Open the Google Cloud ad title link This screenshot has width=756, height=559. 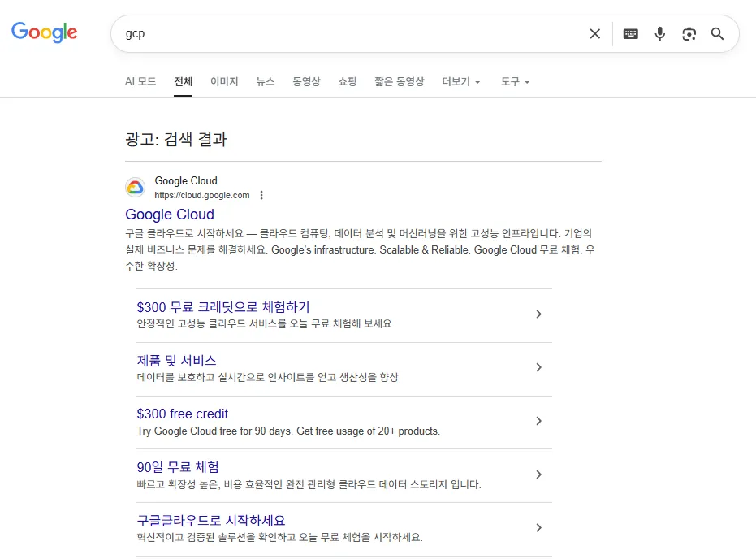(170, 214)
